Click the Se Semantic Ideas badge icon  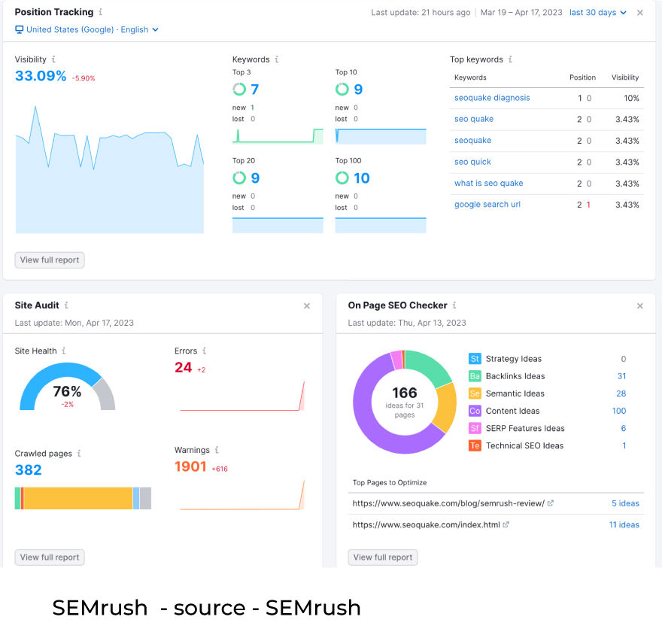(475, 393)
